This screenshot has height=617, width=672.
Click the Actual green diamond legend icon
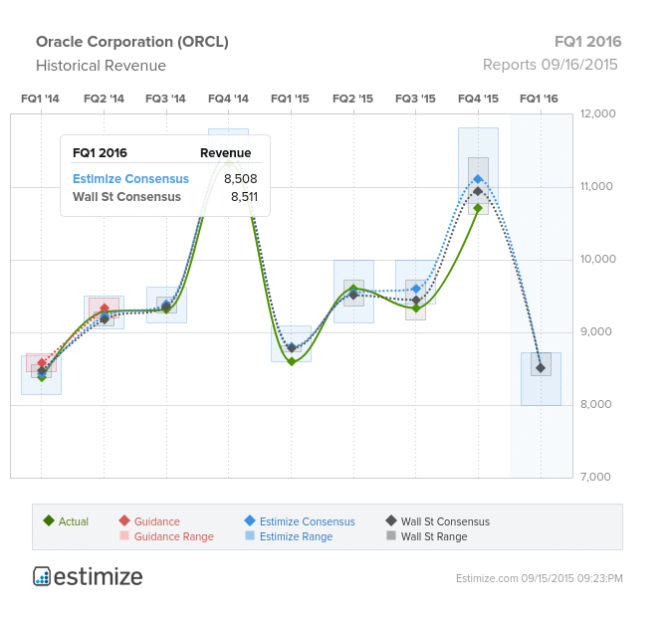click(49, 520)
